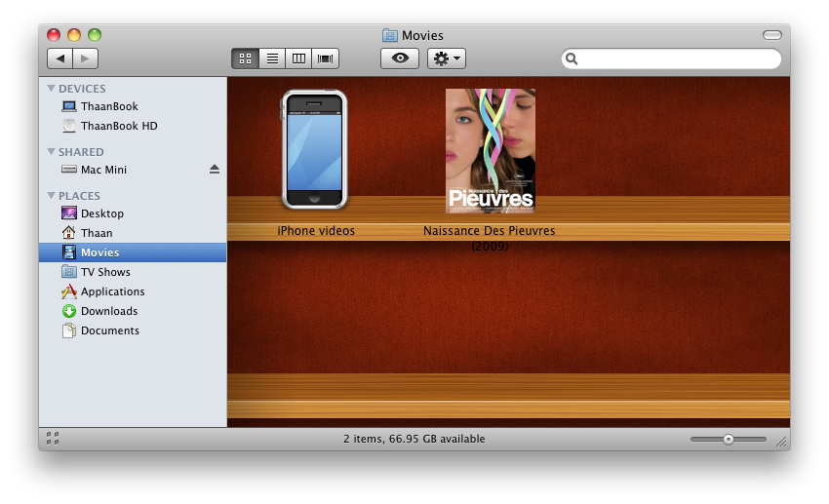
Task: Open Downloads in the sidebar
Action: [x=133, y=311]
